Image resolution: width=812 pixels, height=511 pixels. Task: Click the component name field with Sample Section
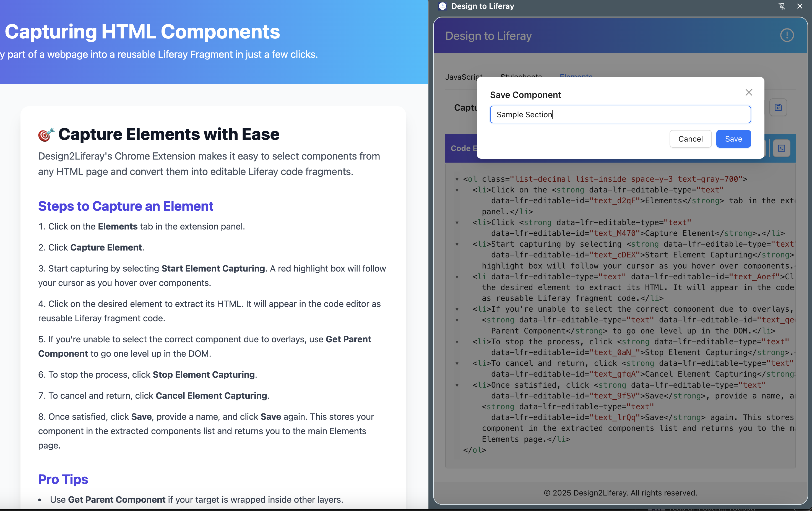click(x=620, y=114)
